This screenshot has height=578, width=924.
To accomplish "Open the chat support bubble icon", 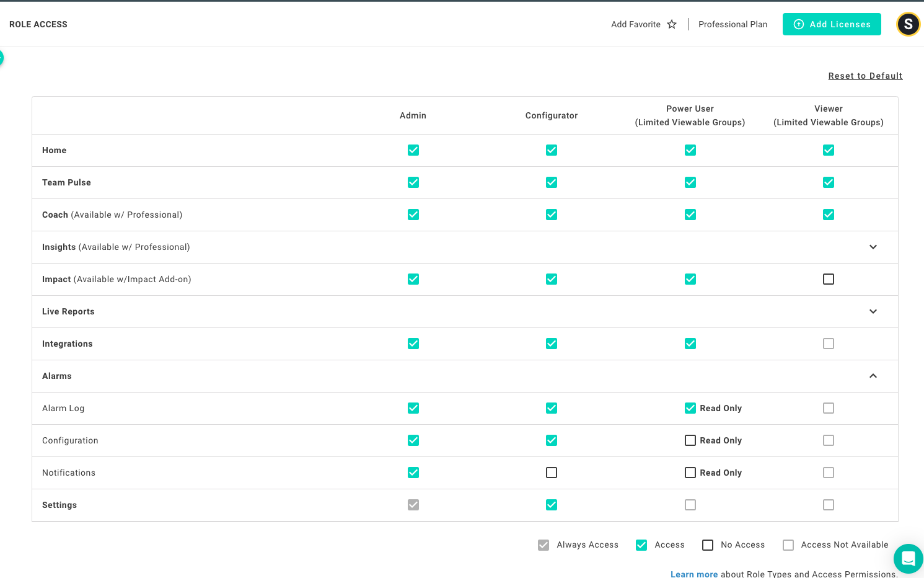I will [909, 559].
